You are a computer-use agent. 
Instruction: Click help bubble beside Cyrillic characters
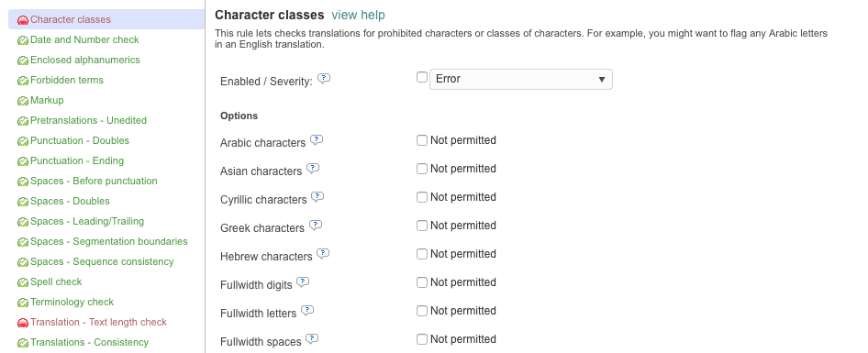[317, 197]
